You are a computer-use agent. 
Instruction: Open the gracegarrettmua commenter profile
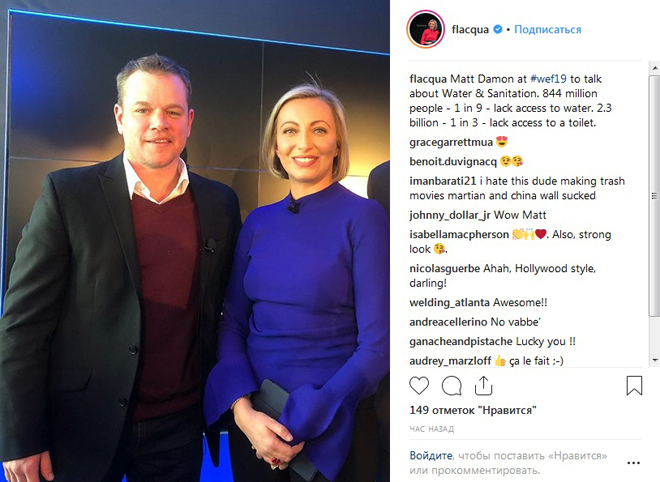[x=451, y=142]
